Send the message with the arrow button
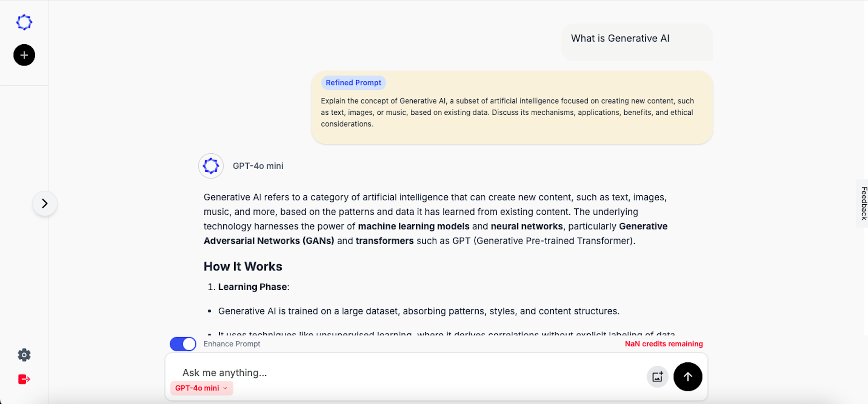The image size is (868, 404). click(688, 376)
